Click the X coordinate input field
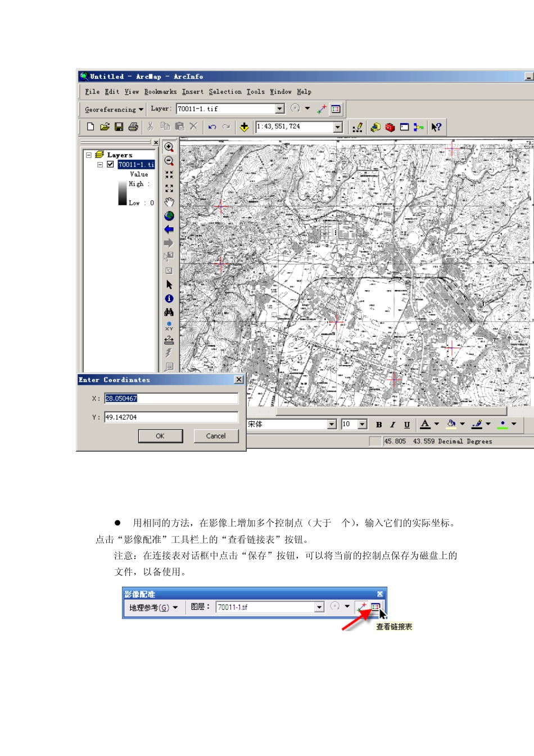The image size is (534, 756). coord(171,398)
